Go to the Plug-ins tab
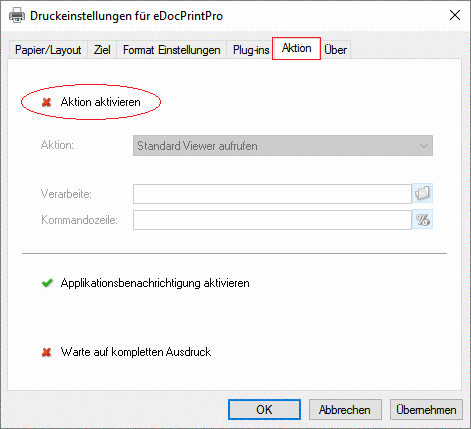471x429 pixels. click(x=251, y=50)
